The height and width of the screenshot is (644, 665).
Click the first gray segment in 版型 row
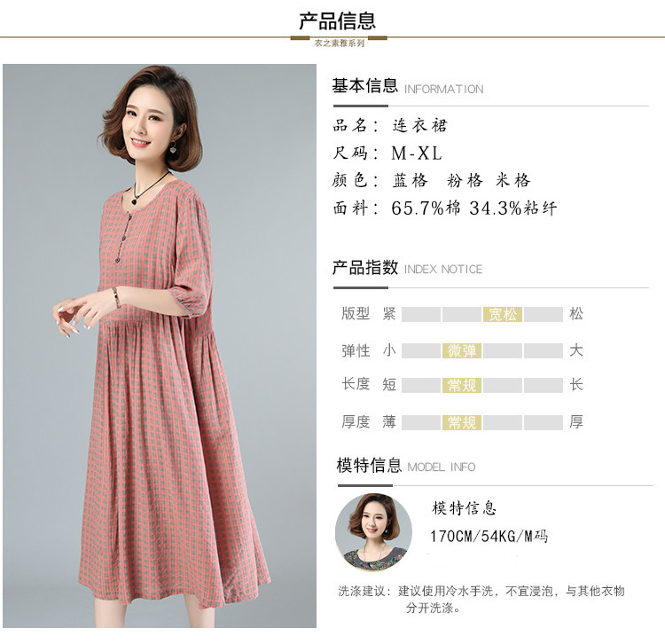pyautogui.click(x=421, y=314)
